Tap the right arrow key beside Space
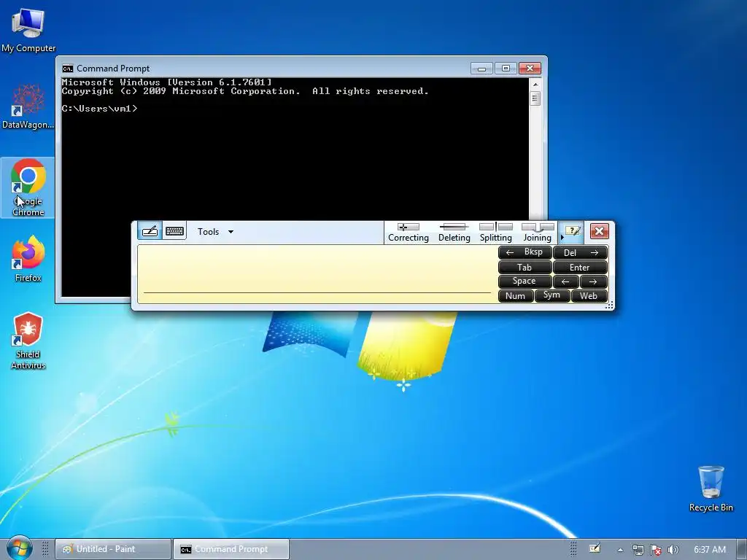The width and height of the screenshot is (747, 560). 594,281
